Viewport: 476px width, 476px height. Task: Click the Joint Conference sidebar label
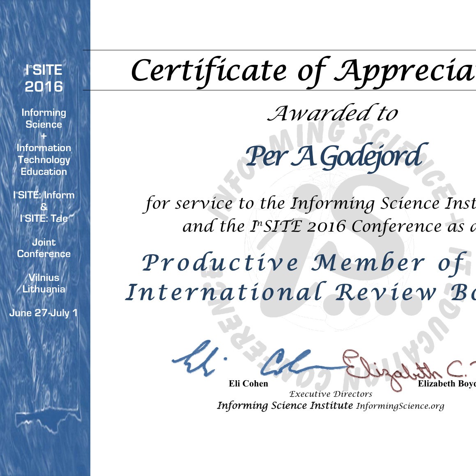coord(44,248)
